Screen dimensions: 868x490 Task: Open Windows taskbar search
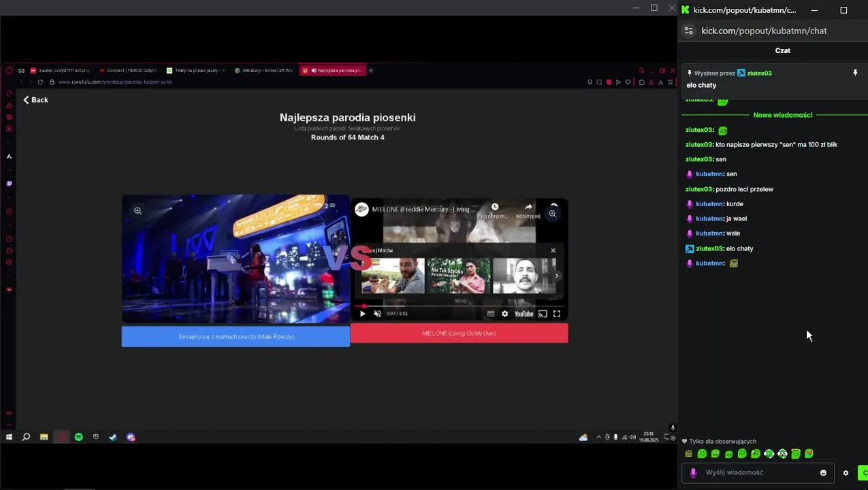pos(26,437)
